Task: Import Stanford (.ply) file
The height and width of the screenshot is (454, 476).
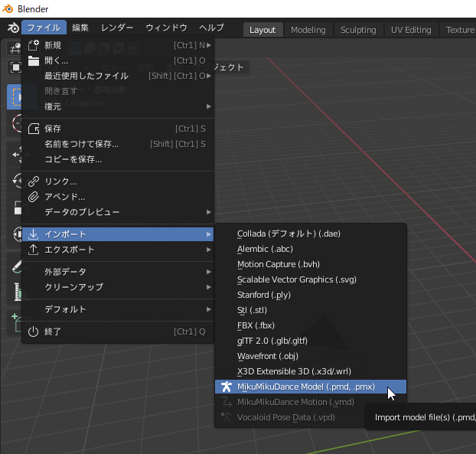Action: (311, 295)
